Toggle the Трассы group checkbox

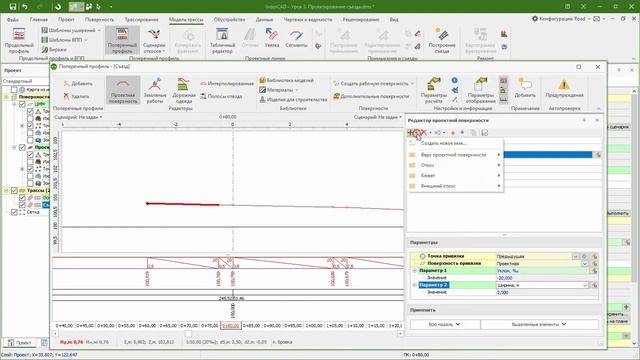(x=14, y=191)
